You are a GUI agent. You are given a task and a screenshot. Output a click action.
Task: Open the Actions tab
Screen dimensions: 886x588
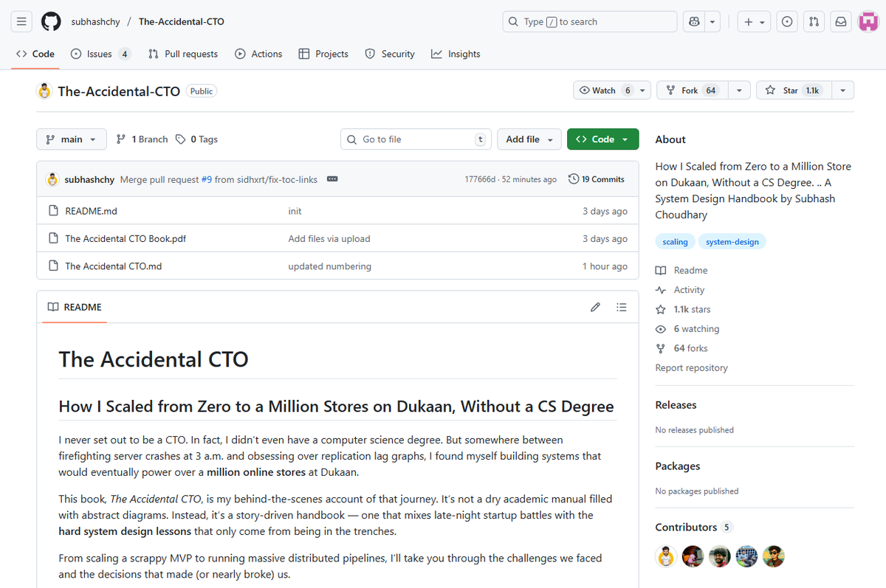tap(258, 54)
